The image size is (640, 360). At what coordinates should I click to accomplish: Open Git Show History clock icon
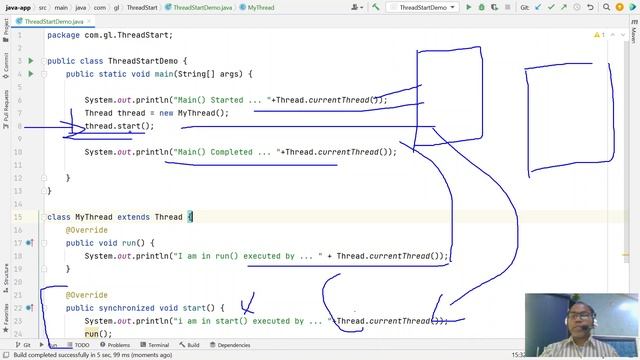[x=577, y=7]
